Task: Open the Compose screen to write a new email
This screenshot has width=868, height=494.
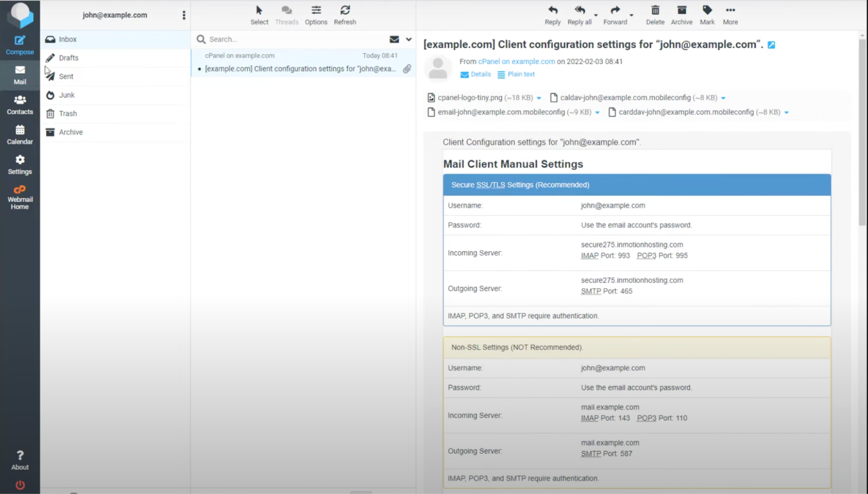Action: tap(20, 43)
